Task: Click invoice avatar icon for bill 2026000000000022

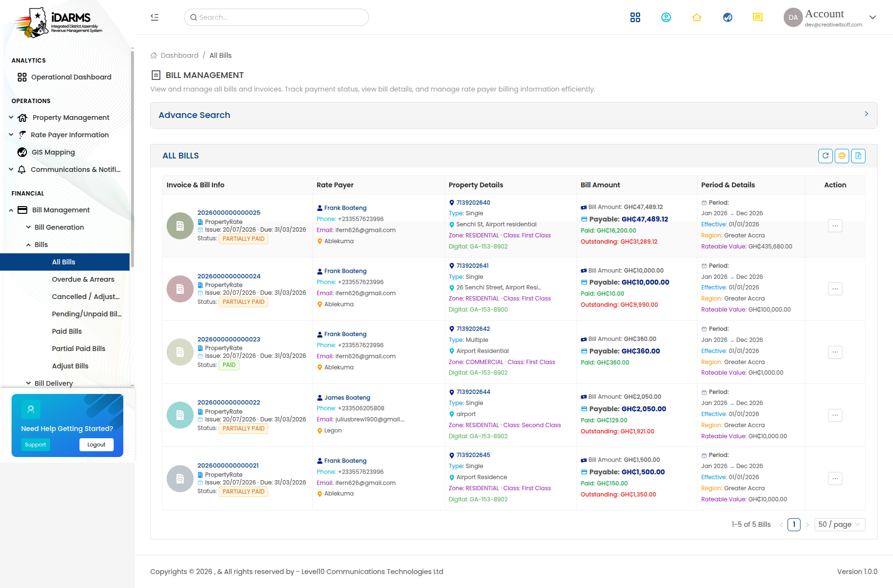Action: [x=180, y=415]
